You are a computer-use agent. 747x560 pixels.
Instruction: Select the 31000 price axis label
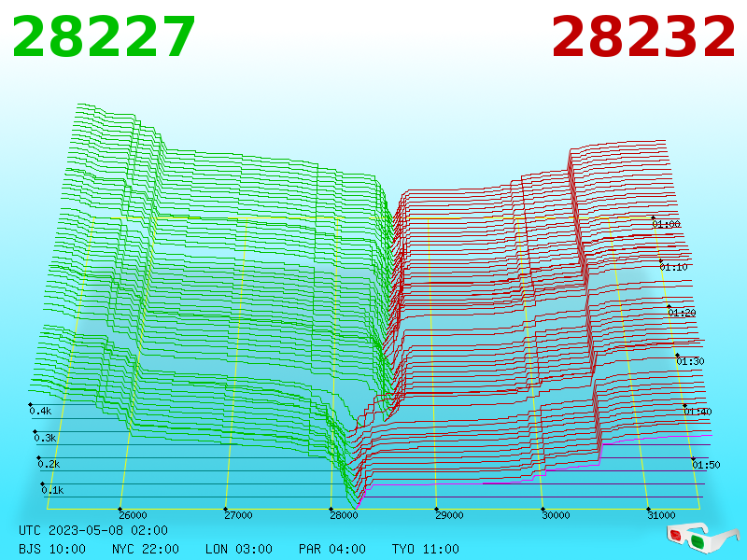(x=661, y=515)
